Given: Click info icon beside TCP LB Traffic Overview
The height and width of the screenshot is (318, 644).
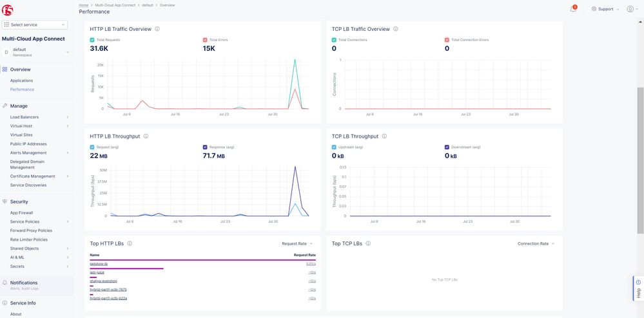Looking at the screenshot, I should click(396, 29).
